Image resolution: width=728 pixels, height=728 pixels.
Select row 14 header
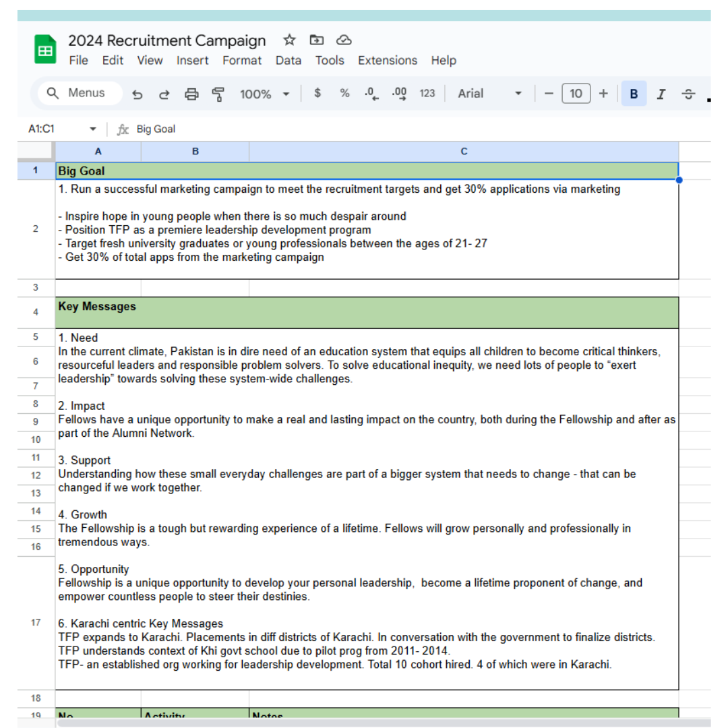pyautogui.click(x=36, y=511)
